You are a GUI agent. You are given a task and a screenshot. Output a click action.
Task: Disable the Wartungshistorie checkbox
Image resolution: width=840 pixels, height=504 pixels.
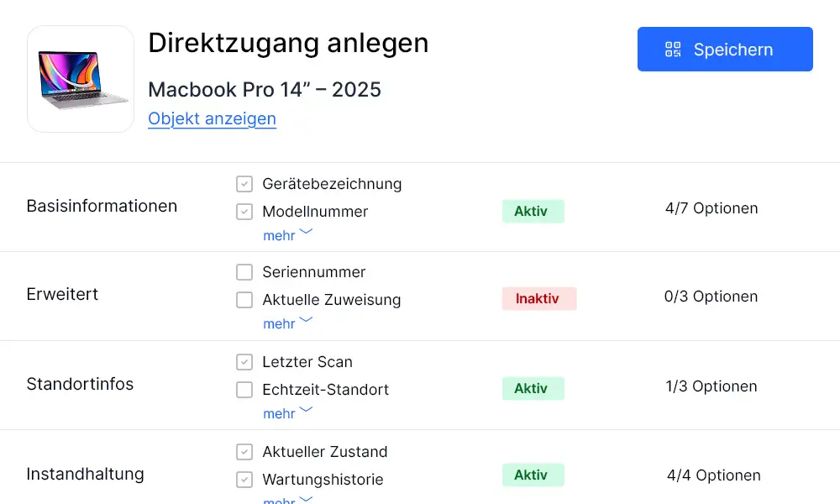tap(244, 480)
